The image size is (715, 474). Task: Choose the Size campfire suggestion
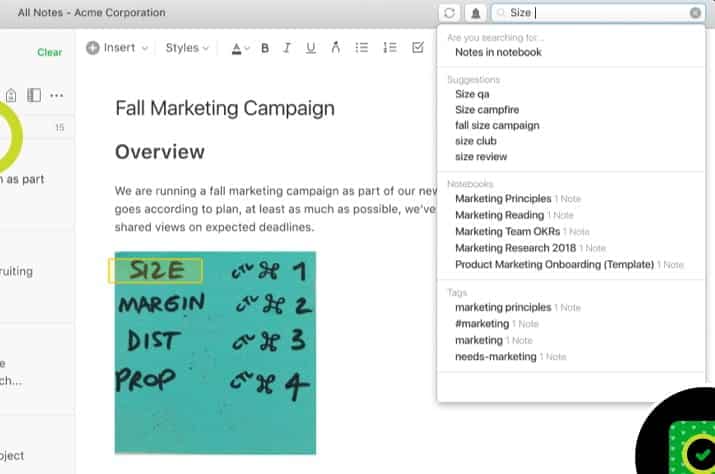tap(487, 109)
